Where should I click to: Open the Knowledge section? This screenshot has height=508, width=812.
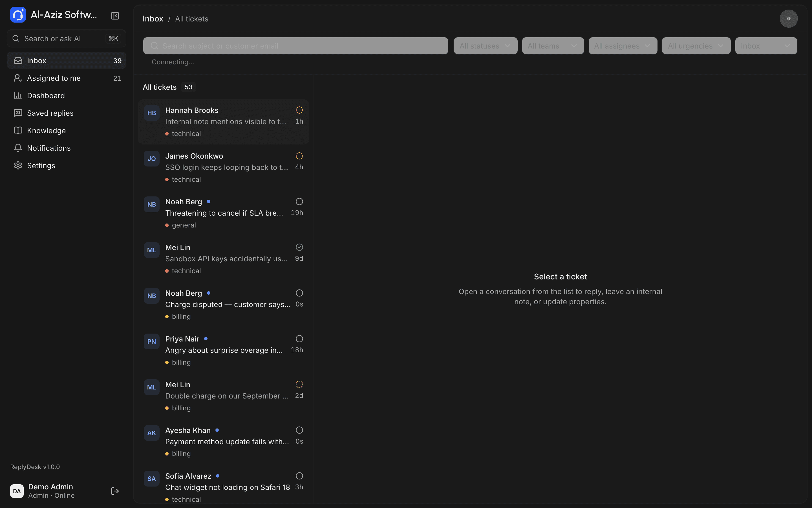pyautogui.click(x=67, y=130)
